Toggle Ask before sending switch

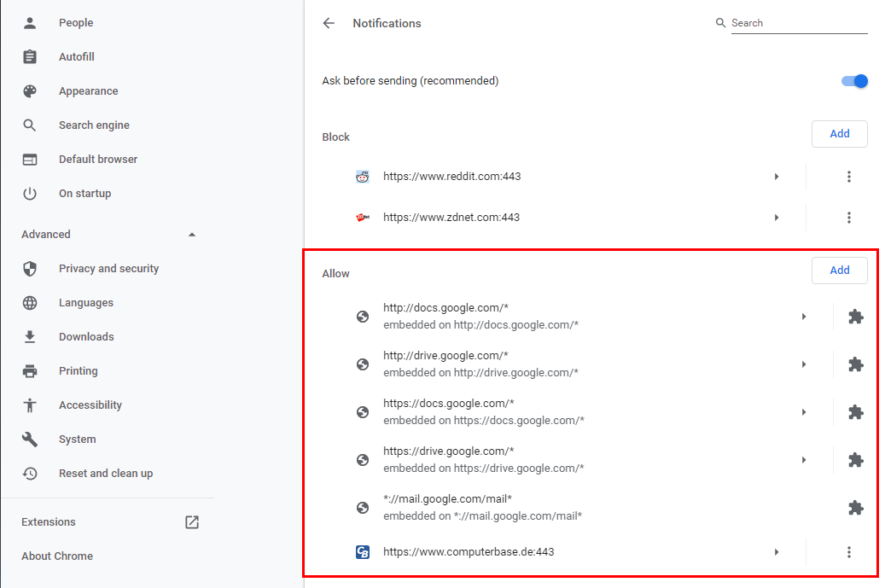pyautogui.click(x=854, y=81)
